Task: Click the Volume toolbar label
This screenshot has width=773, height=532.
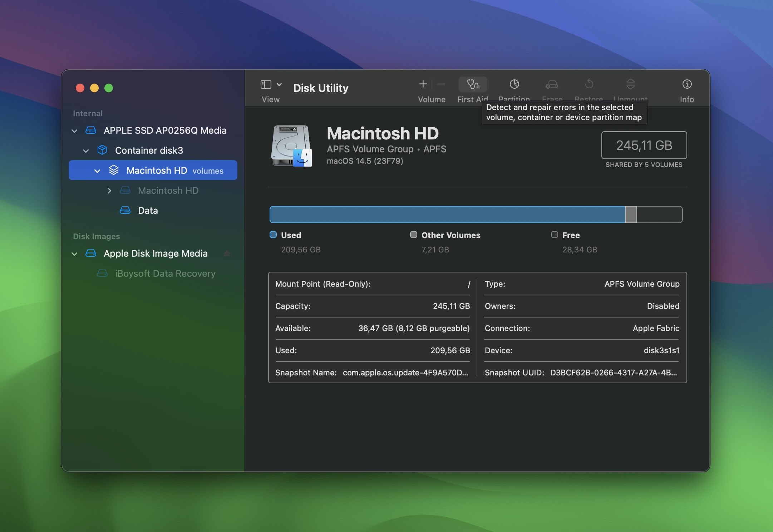Action: pyautogui.click(x=432, y=99)
